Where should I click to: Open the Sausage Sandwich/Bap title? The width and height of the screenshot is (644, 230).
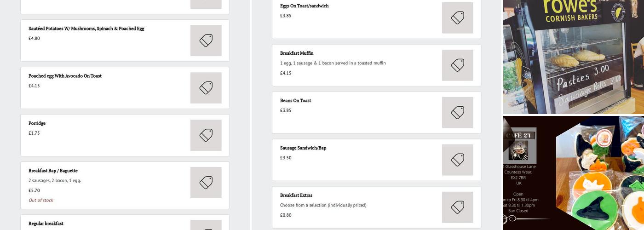[303, 148]
